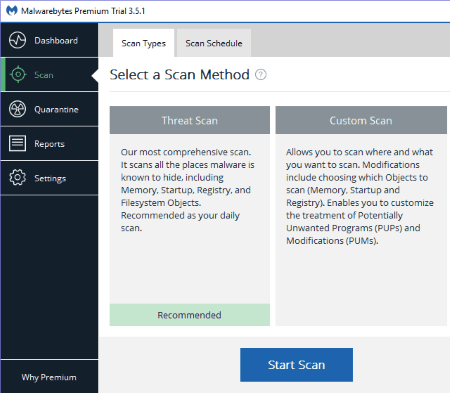Open the Scan Schedule tab
Image resolution: width=450 pixels, height=393 pixels.
tap(214, 43)
